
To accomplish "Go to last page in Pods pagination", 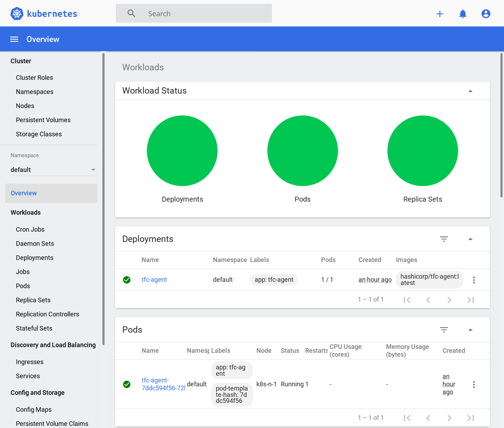I will pos(470,418).
